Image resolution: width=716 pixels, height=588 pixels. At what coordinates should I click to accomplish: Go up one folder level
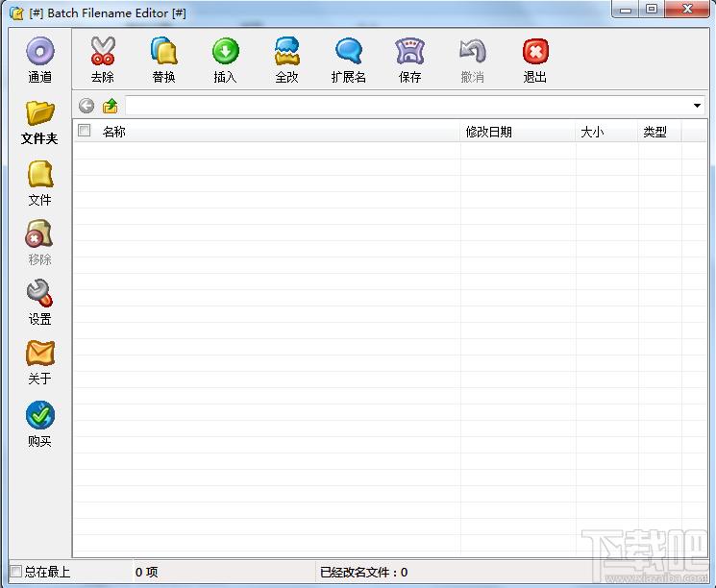(111, 106)
